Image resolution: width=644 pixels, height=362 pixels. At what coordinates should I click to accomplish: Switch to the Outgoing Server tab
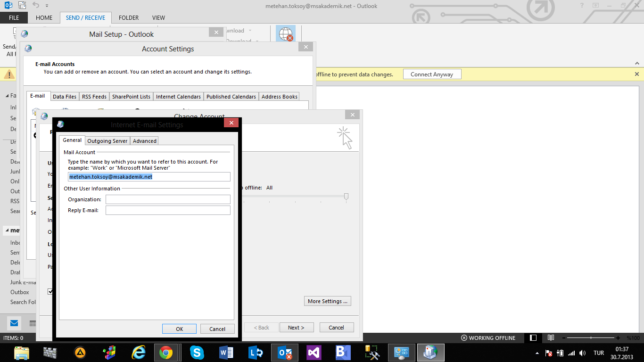[107, 140]
